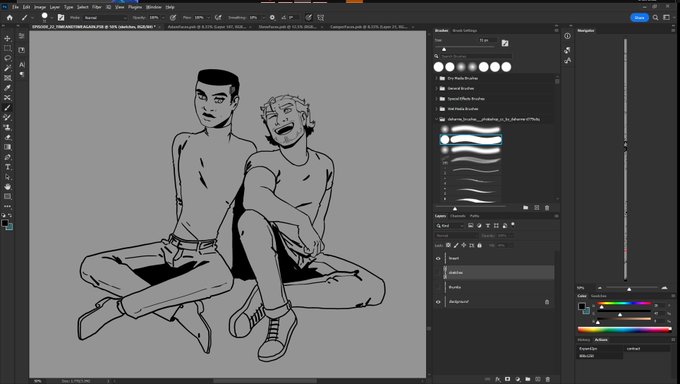Open the Image menu
Viewport: 680px width, 384px height.
tap(40, 7)
